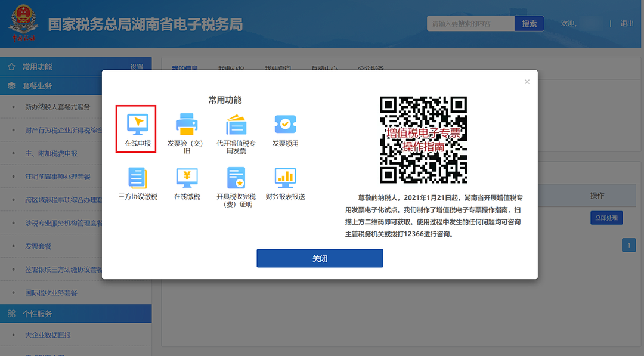
Task: Select 主、附加税费申报 in sidebar
Action: (x=51, y=153)
